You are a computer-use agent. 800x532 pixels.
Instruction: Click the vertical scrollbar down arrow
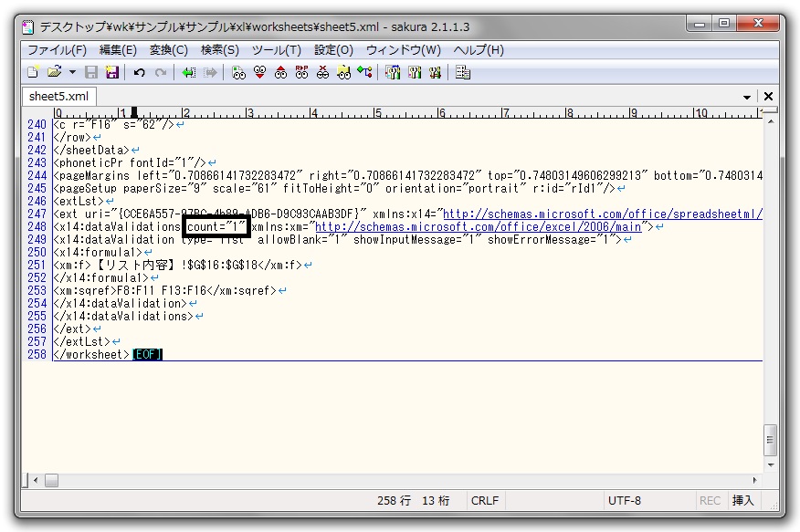point(771,465)
